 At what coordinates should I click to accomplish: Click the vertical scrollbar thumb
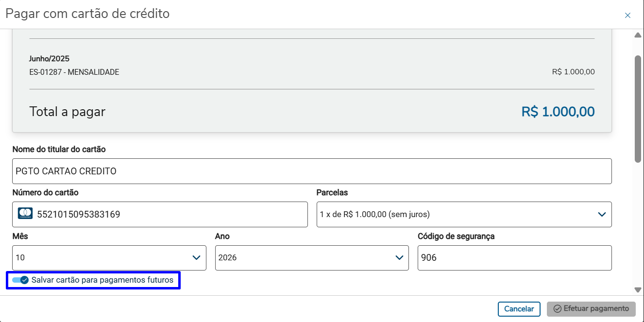(x=638, y=108)
